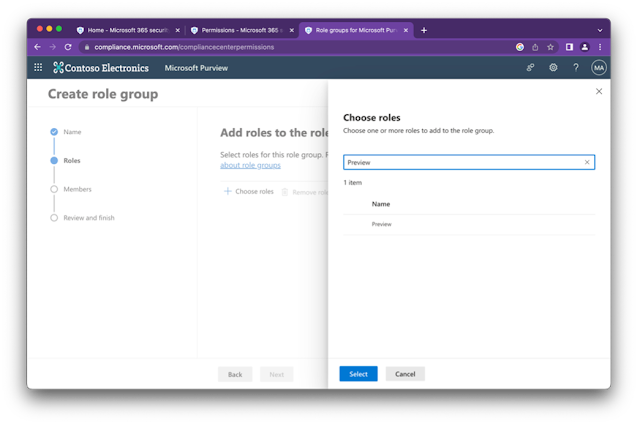Open the help question mark icon
640x426 pixels.
[576, 67]
